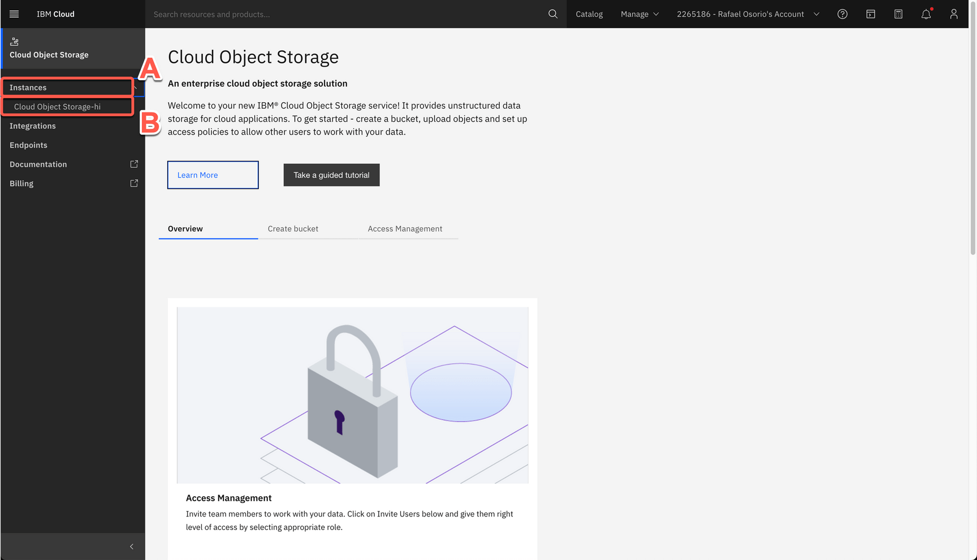Click the page vertical scrollbar
977x560 pixels.
[x=972, y=141]
